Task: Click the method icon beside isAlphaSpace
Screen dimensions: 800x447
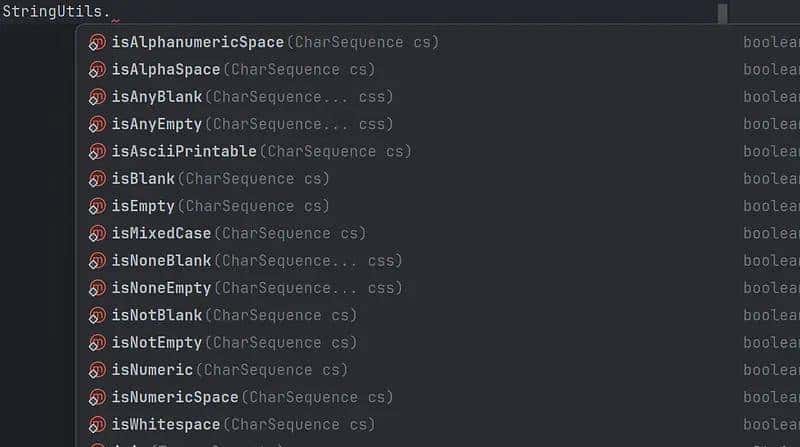Action: point(97,70)
